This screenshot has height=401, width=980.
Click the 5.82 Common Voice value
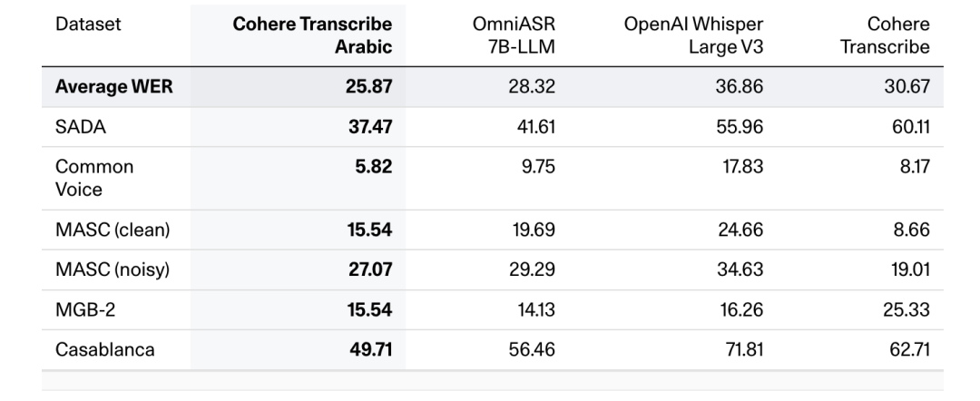[x=374, y=167]
